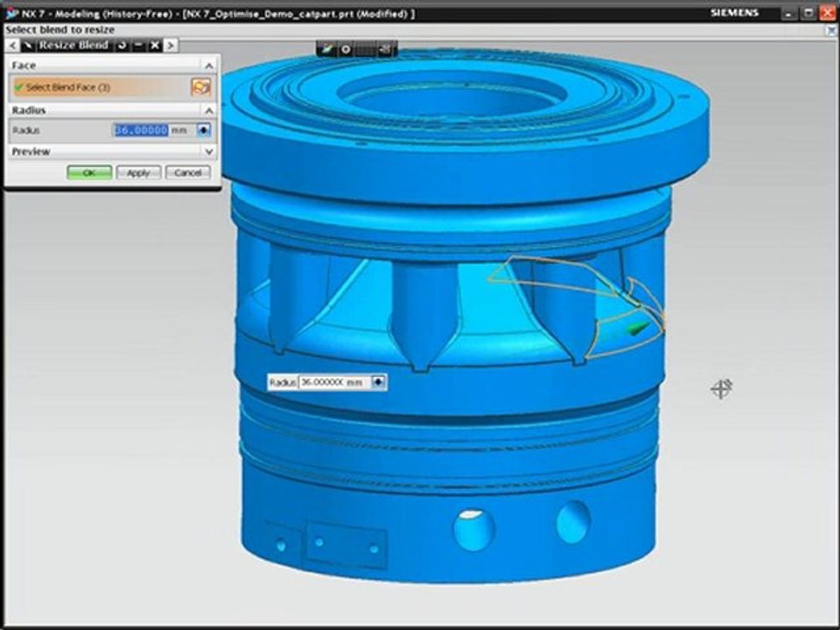
Task: Collapse the Face section
Action: click(x=209, y=66)
